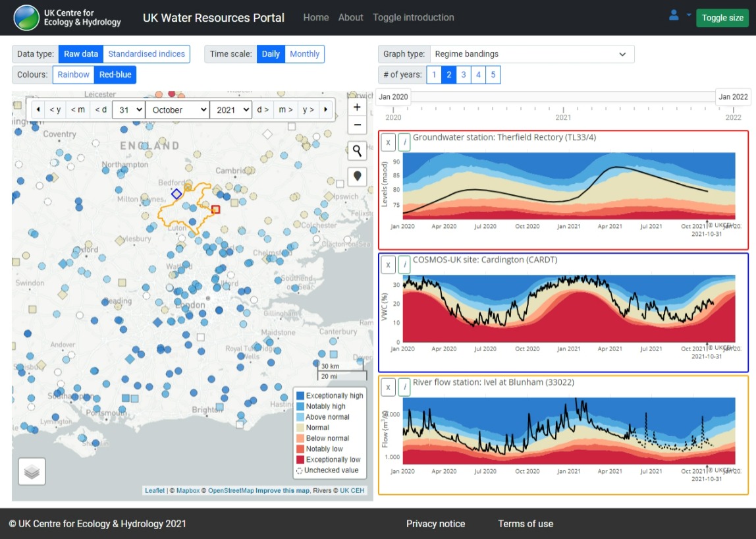Open the Privacy notice link
Image resolution: width=756 pixels, height=539 pixels.
pyautogui.click(x=435, y=524)
